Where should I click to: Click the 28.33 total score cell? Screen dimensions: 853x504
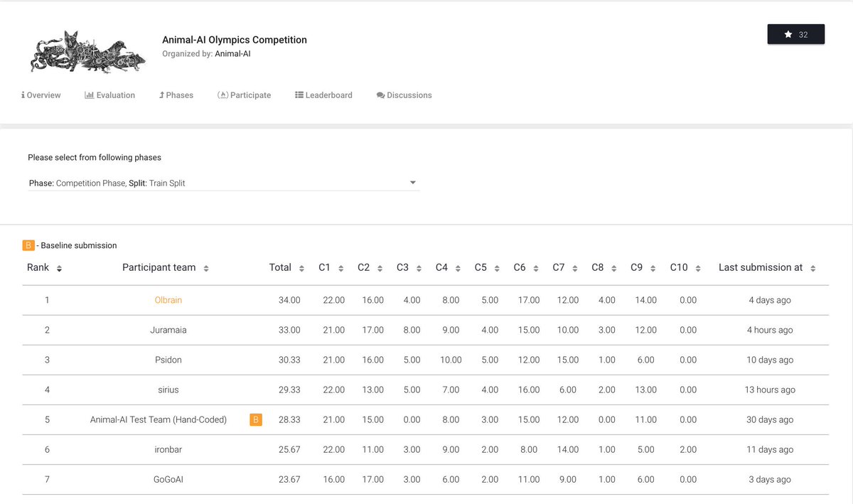(x=289, y=420)
